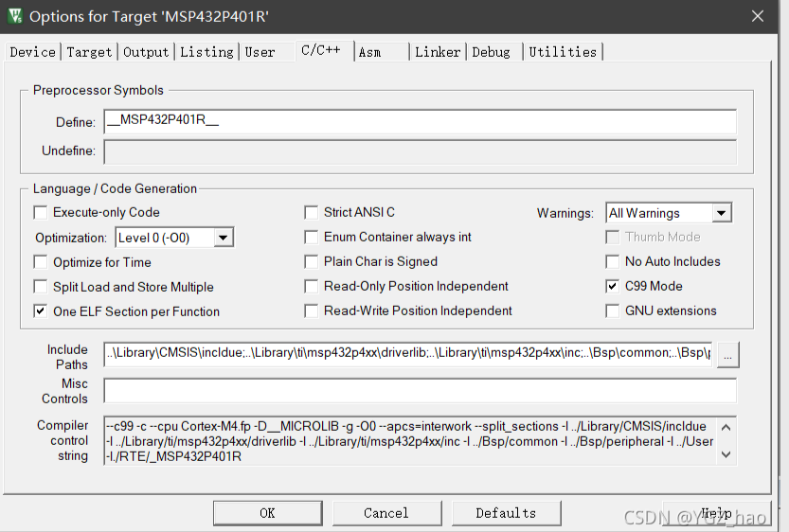The height and width of the screenshot is (532, 789).
Task: Close the Options for Target dialog
Action: point(758,16)
